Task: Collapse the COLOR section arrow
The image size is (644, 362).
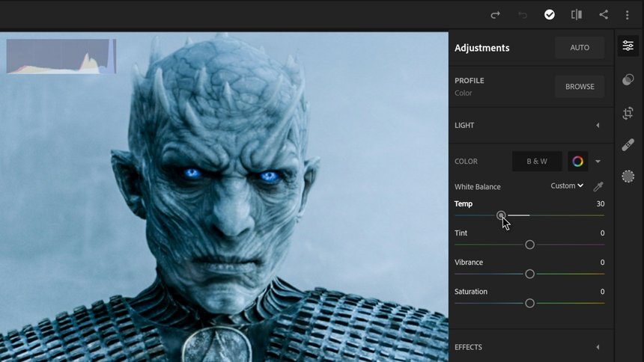Action: click(598, 162)
